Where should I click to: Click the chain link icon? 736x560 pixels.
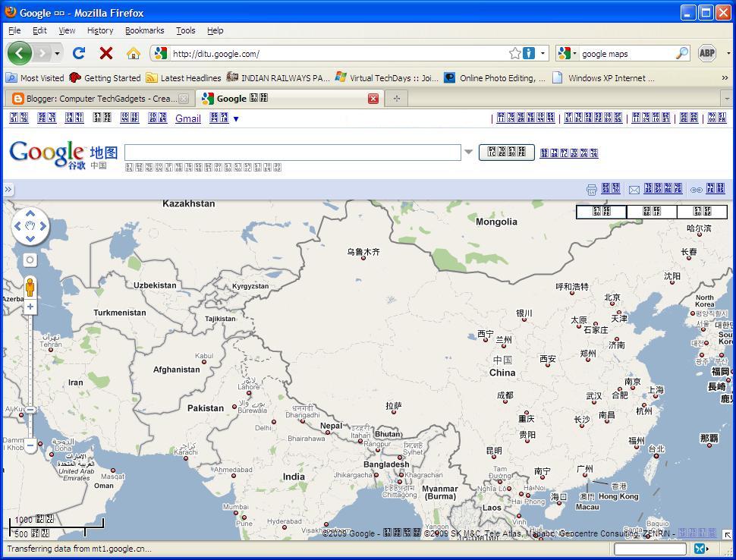pyautogui.click(x=696, y=190)
